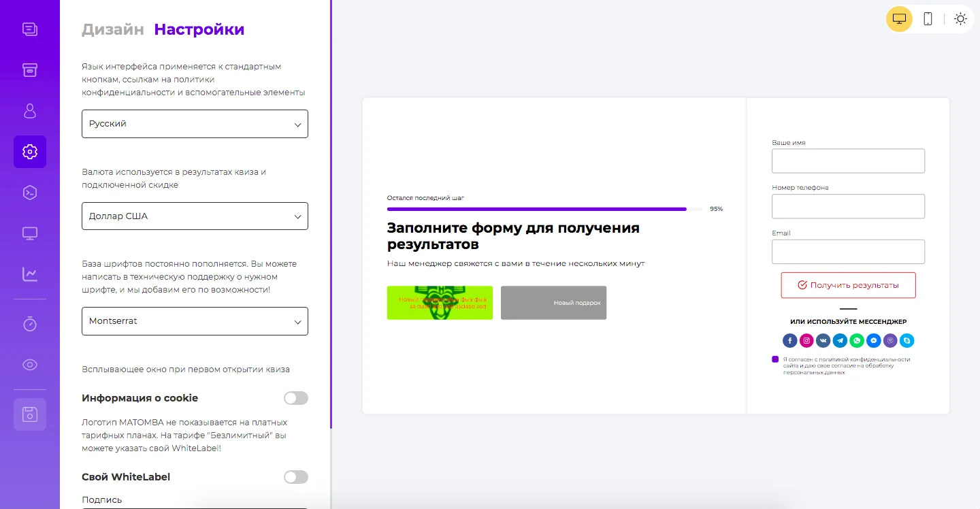Select the Настройки tab
980x509 pixels.
click(199, 29)
